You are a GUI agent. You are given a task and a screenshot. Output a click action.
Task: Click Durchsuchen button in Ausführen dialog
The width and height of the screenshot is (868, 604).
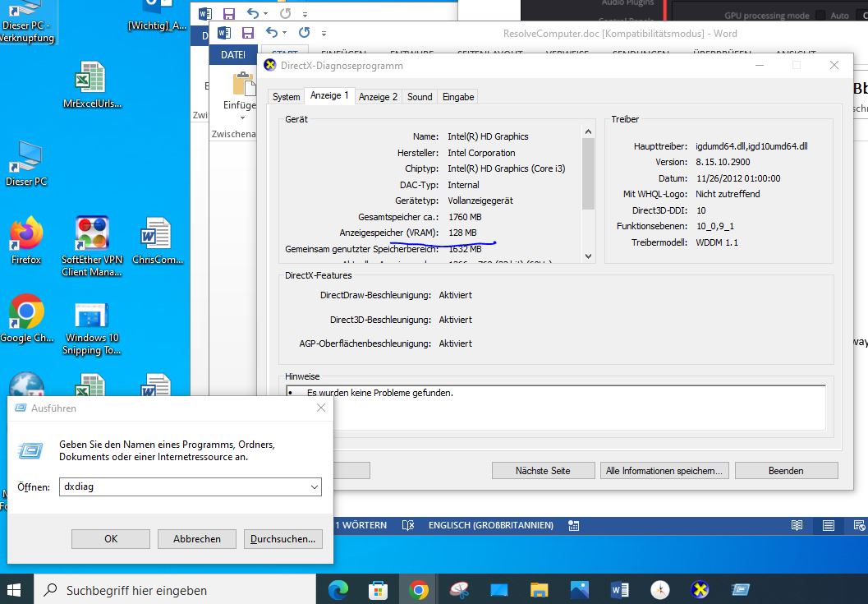tap(282, 538)
